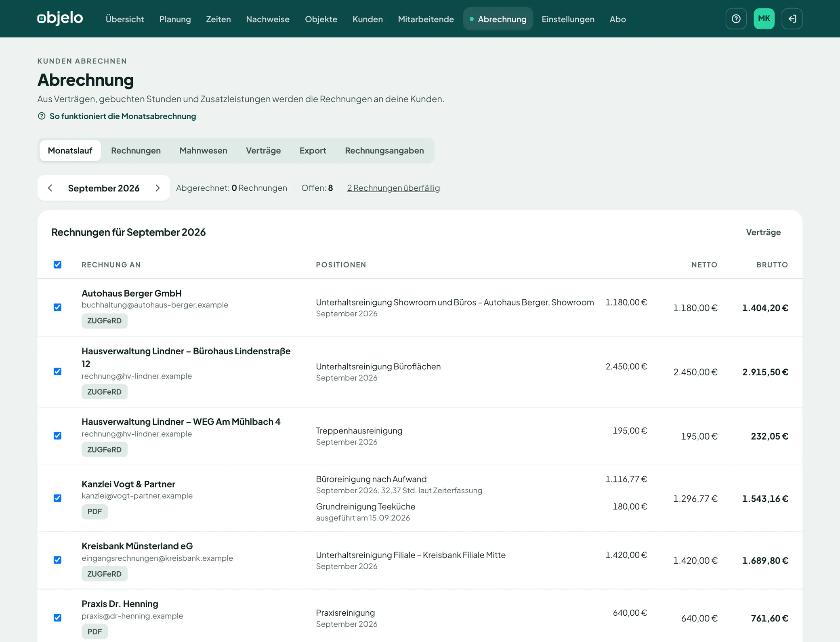The height and width of the screenshot is (642, 840).
Task: Open the Übersicht navigation item
Action: [x=125, y=19]
